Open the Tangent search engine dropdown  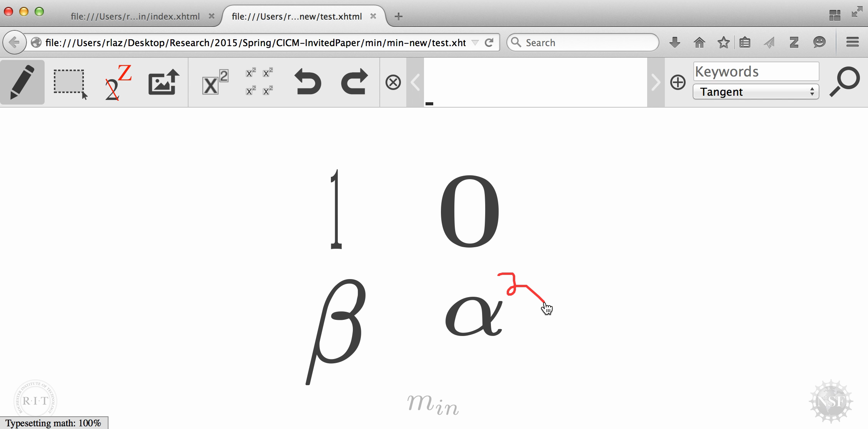click(x=756, y=92)
